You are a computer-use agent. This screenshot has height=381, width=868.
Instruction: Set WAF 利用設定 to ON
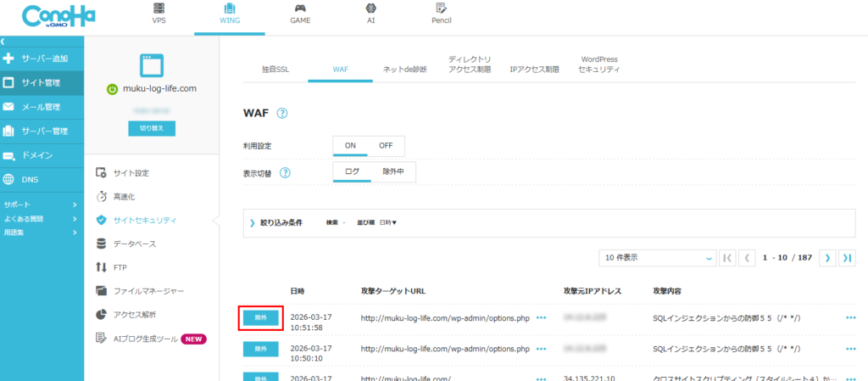pos(350,146)
